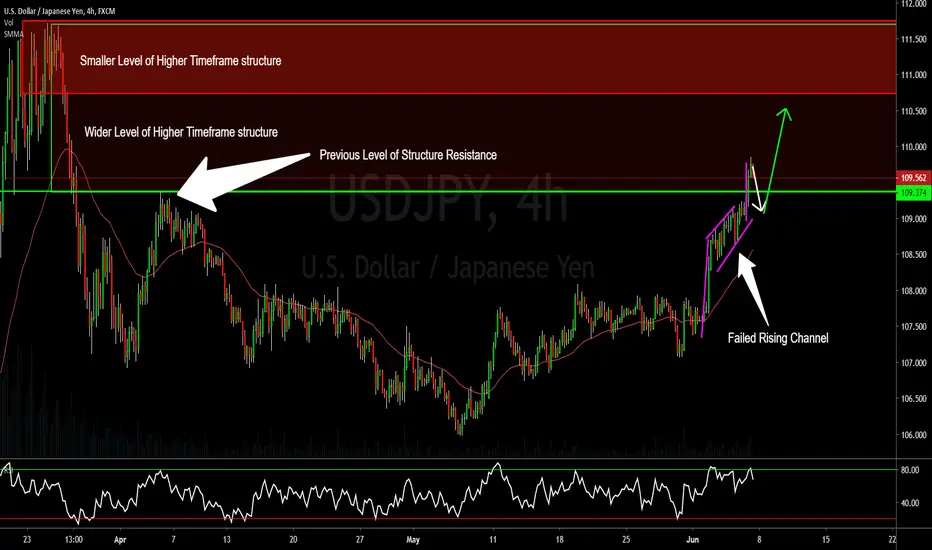Select 'Previous Level of Structure Resistance' annotation

tap(408, 155)
